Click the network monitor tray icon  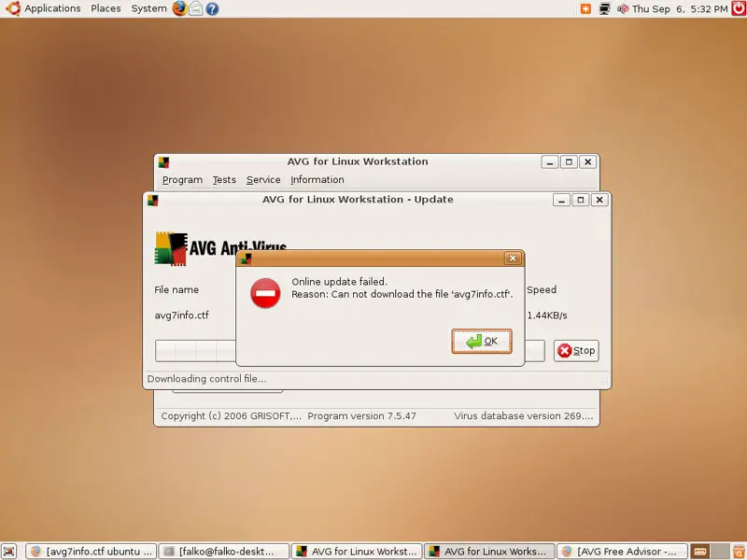(604, 8)
